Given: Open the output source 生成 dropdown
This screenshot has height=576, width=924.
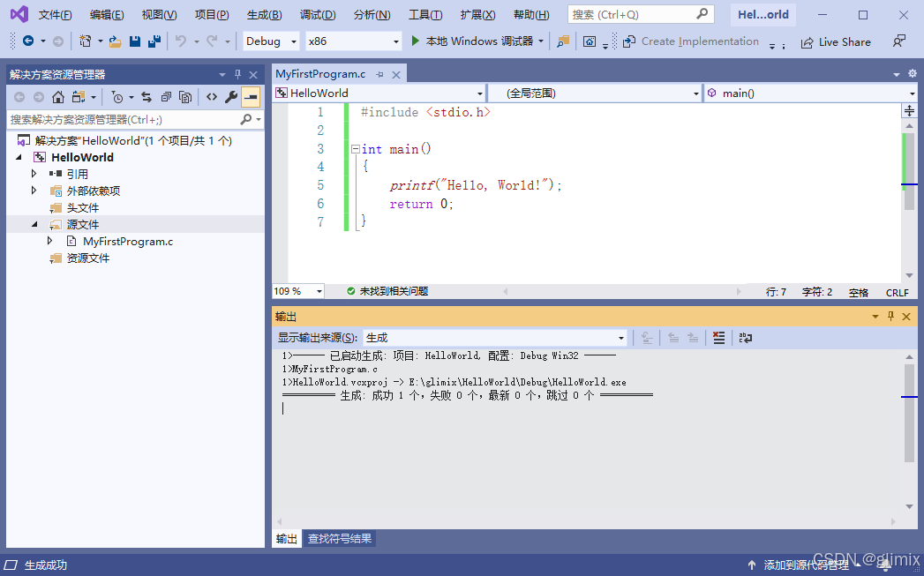Looking at the screenshot, I should (x=495, y=338).
